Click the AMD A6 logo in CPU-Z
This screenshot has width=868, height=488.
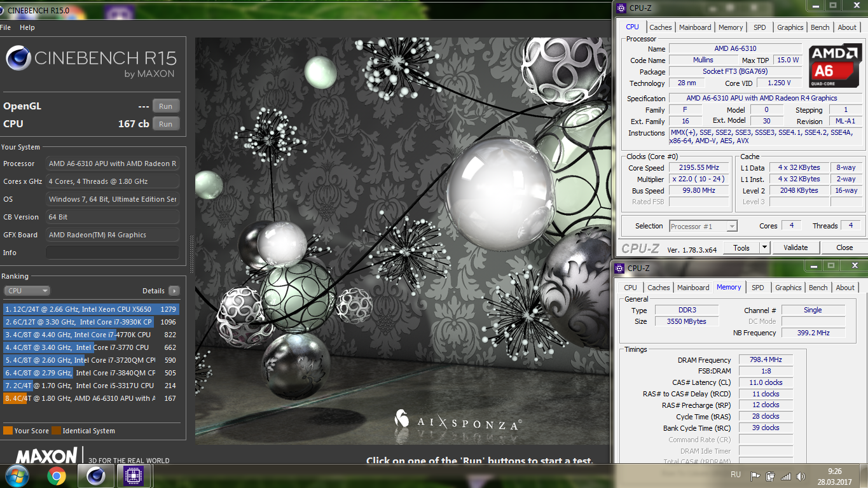tap(835, 66)
